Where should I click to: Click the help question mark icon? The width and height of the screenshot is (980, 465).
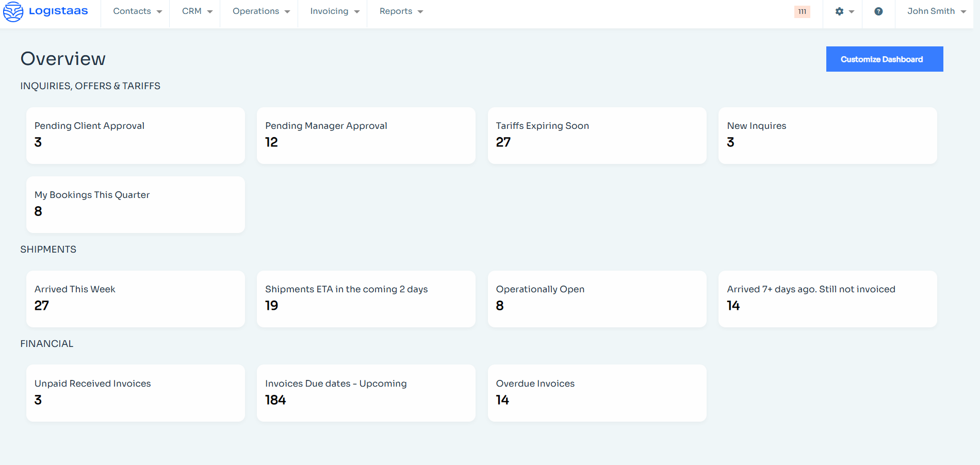878,11
